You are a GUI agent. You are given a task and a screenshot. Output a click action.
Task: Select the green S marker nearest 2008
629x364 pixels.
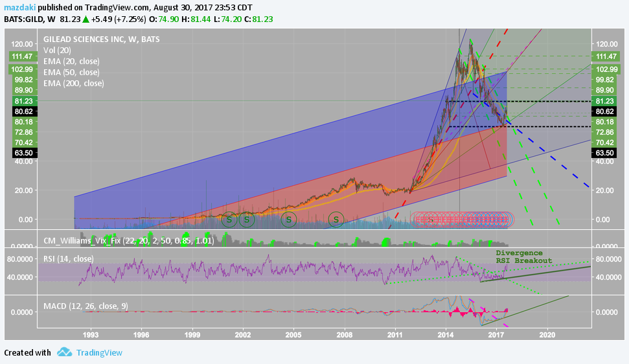pos(336,220)
